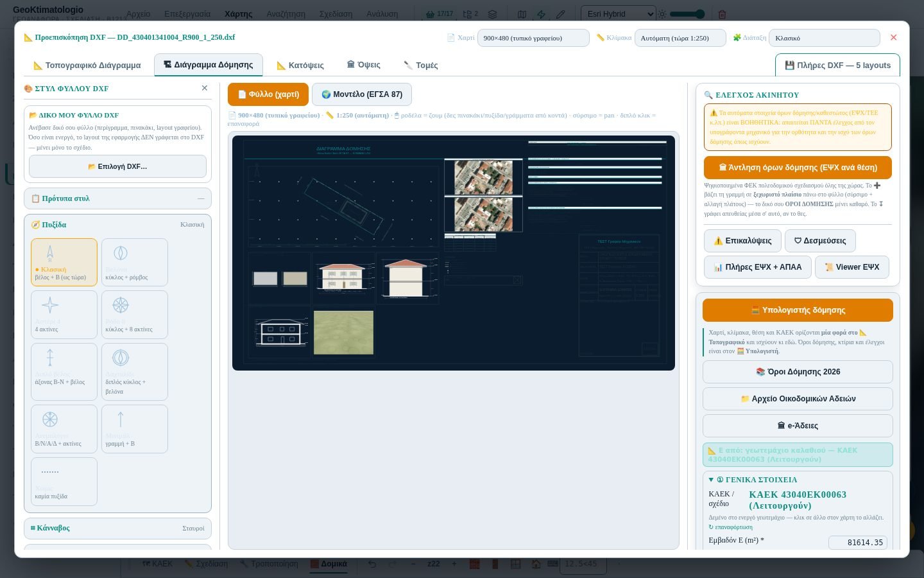Viewport: 924px width, 578px height.
Task: Close the DXF preview dialog
Action: point(893,38)
